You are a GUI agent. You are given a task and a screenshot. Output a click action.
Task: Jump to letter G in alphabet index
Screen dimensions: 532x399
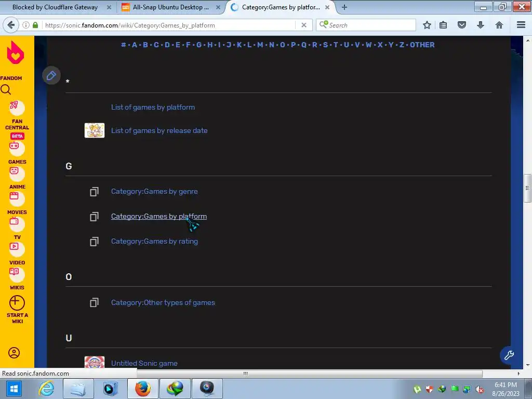pos(199,45)
